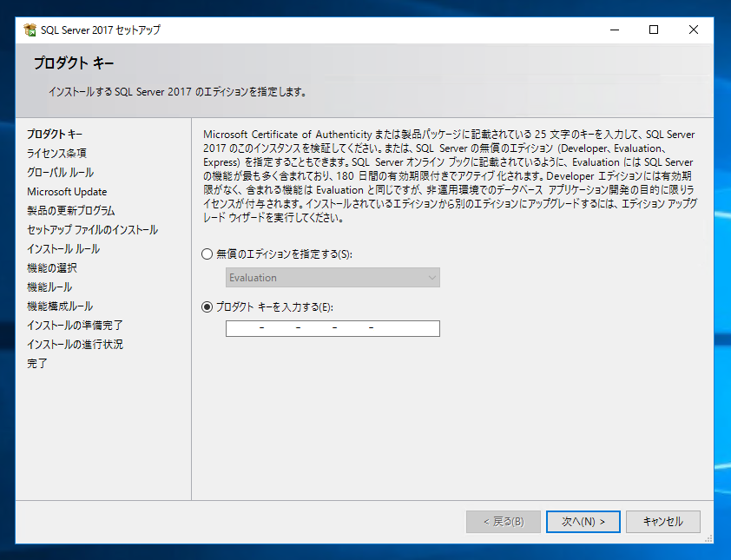731x560 pixels.
Task: Click the 機能の選択 step
Action: 52,268
